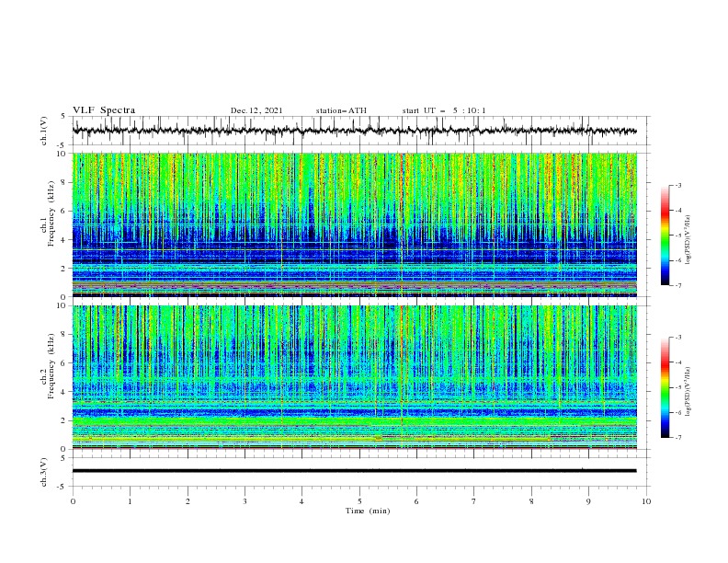Click the ch.1 waveform trace plot
The width and height of the screenshot is (728, 563).
355,131
